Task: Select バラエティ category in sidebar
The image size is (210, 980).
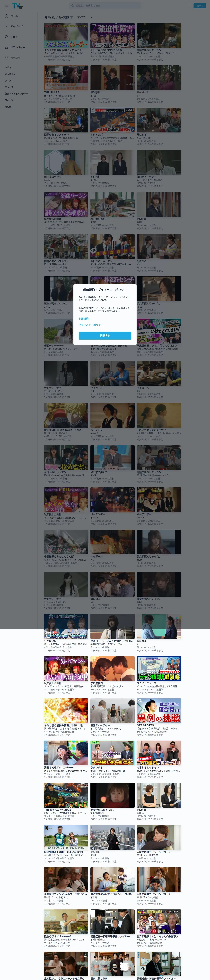Action: coord(10,74)
